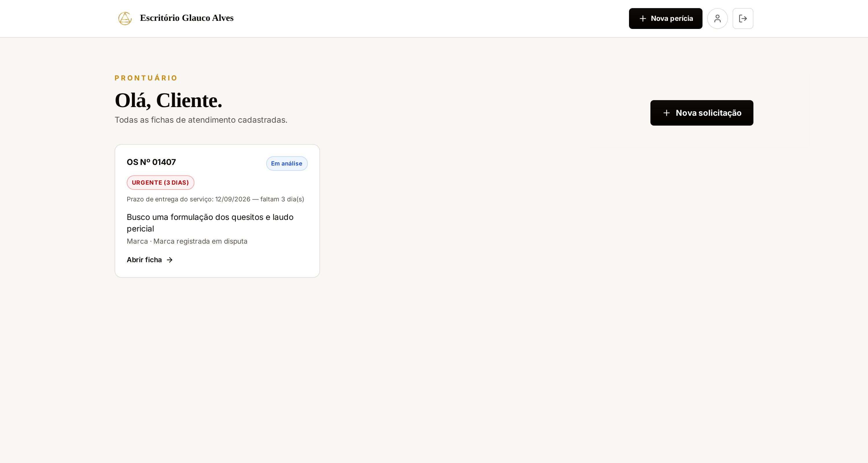The height and width of the screenshot is (463, 868).
Task: Click the 'Prazo de entrega do serviço' line
Action: [215, 199]
